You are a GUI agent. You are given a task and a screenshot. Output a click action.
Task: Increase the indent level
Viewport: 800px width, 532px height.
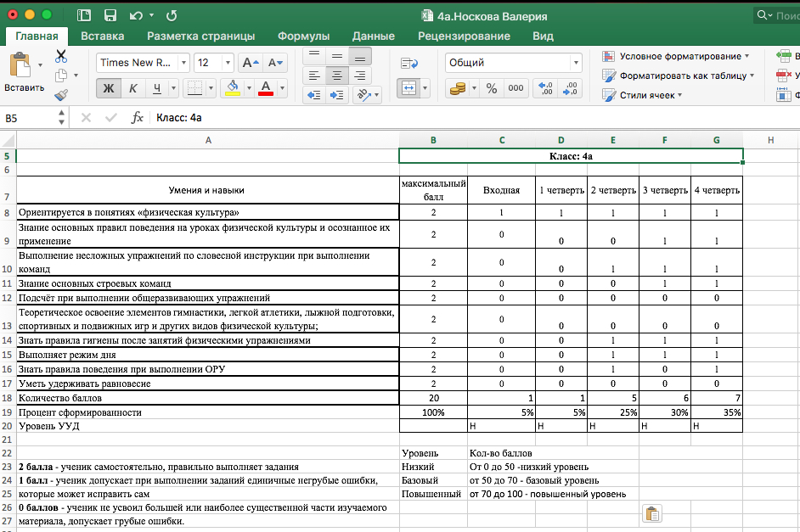[337, 95]
